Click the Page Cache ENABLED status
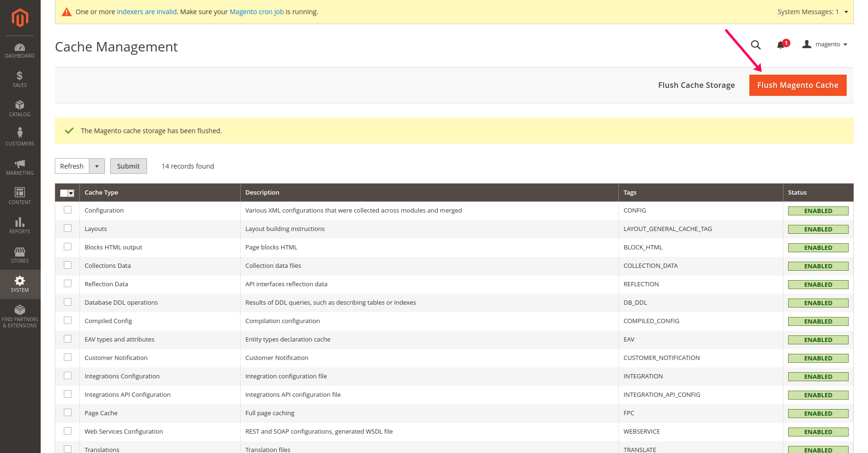The height and width of the screenshot is (453, 868). [x=818, y=413]
